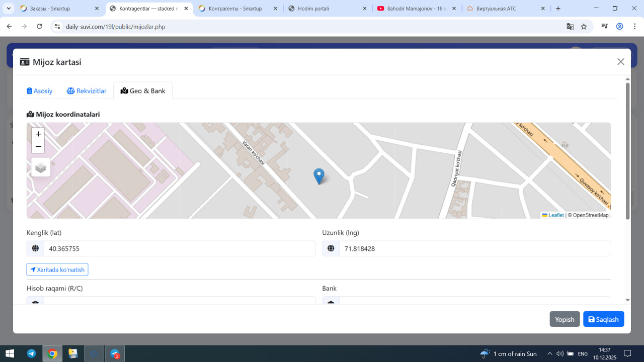644x362 pixels.
Task: Open Telegram from the taskbar
Action: click(x=31, y=353)
